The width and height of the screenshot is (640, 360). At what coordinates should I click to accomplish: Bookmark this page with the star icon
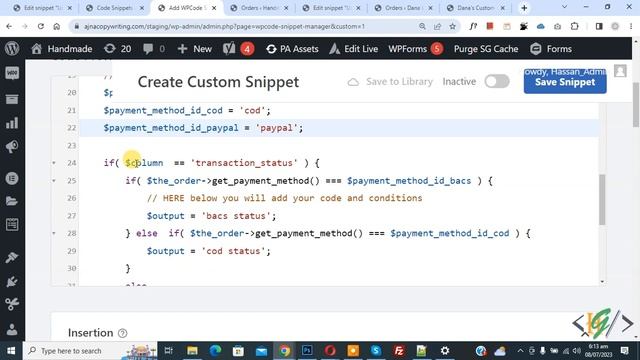(452, 27)
